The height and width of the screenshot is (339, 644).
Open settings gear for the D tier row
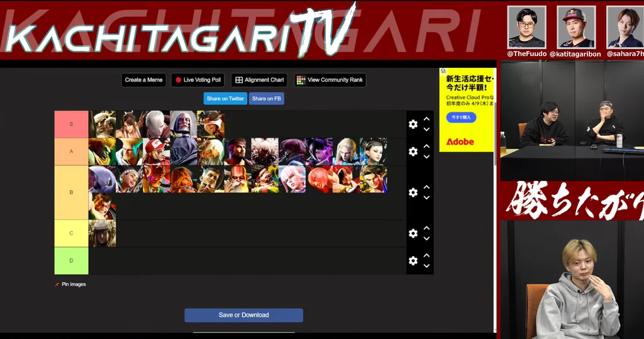coord(413,260)
